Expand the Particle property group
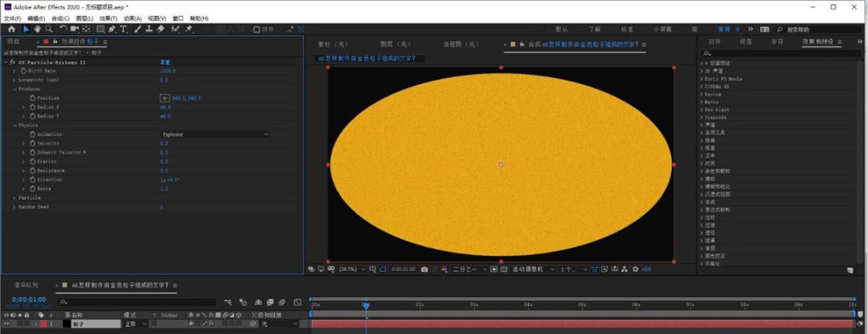Image resolution: width=868 pixels, height=334 pixels. [14, 197]
